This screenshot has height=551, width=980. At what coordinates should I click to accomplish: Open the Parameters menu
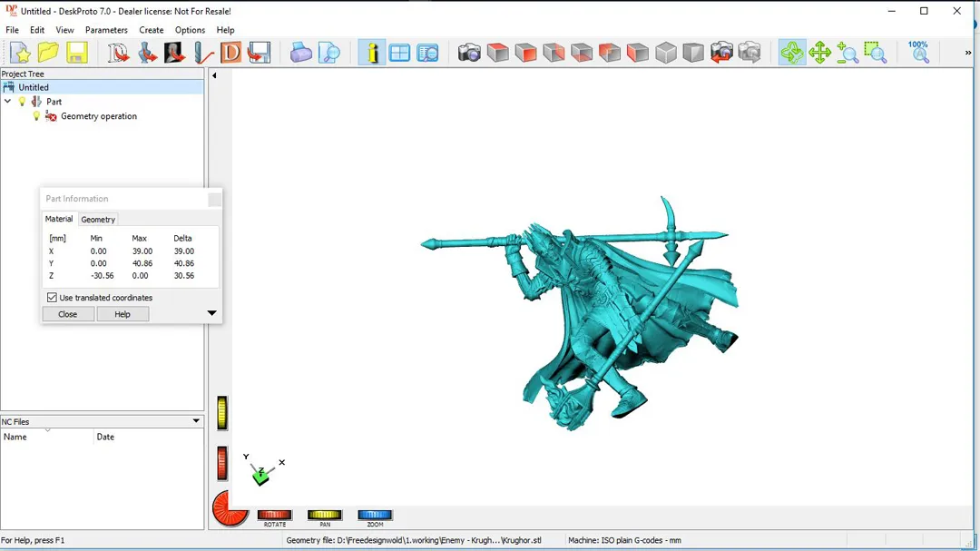coord(106,30)
